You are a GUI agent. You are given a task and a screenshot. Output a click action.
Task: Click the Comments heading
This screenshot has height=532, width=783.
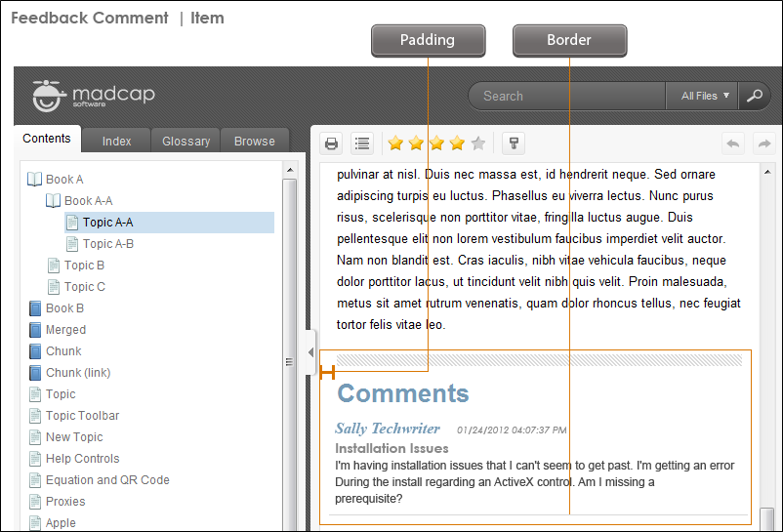403,393
